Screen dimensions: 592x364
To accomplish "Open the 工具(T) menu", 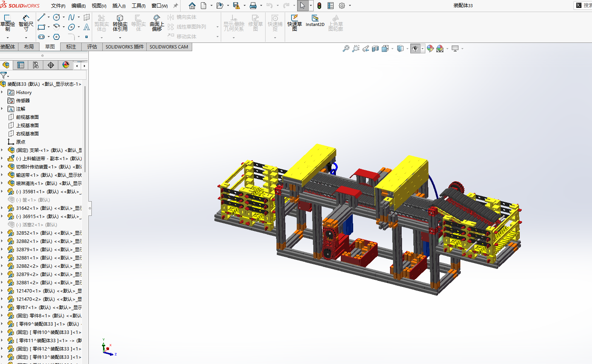I will pyautogui.click(x=138, y=6).
